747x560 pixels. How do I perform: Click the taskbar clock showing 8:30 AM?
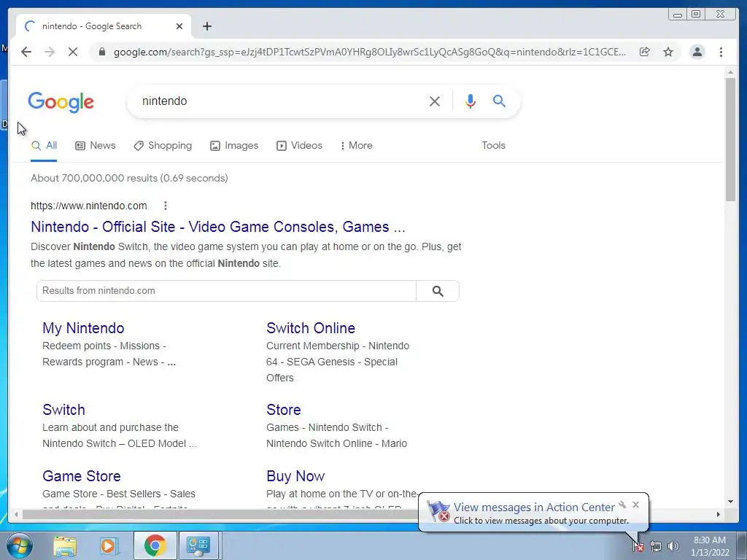(710, 546)
